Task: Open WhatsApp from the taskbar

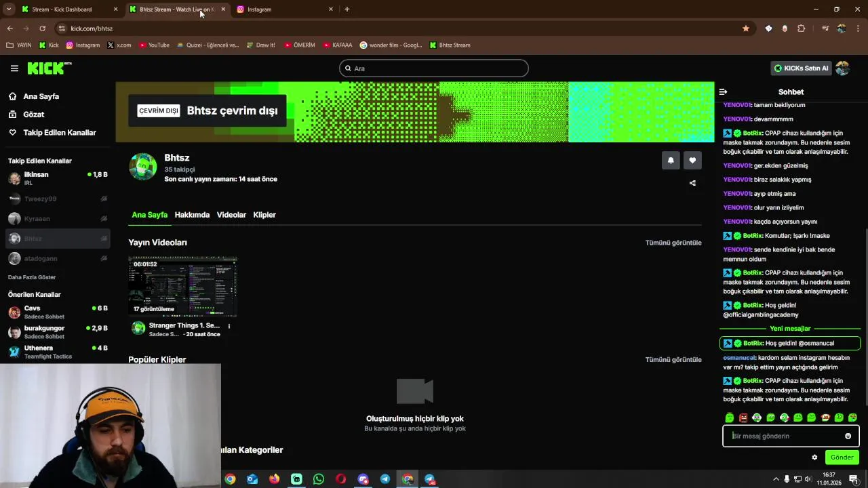Action: (319, 479)
